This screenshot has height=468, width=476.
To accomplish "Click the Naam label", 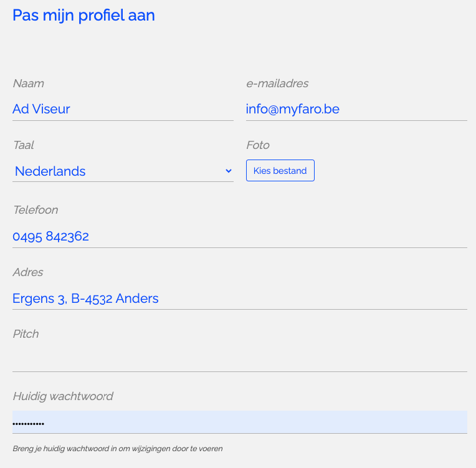I will coord(29,84).
